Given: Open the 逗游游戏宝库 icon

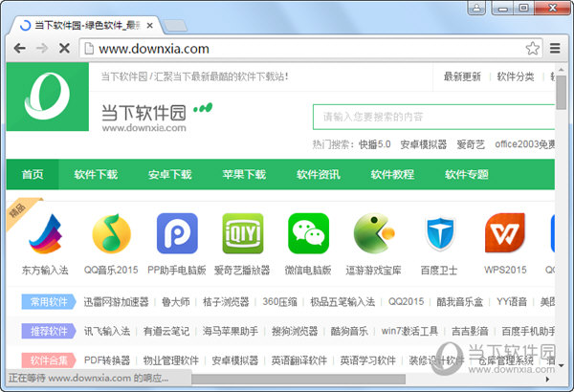Looking at the screenshot, I should click(x=374, y=234).
